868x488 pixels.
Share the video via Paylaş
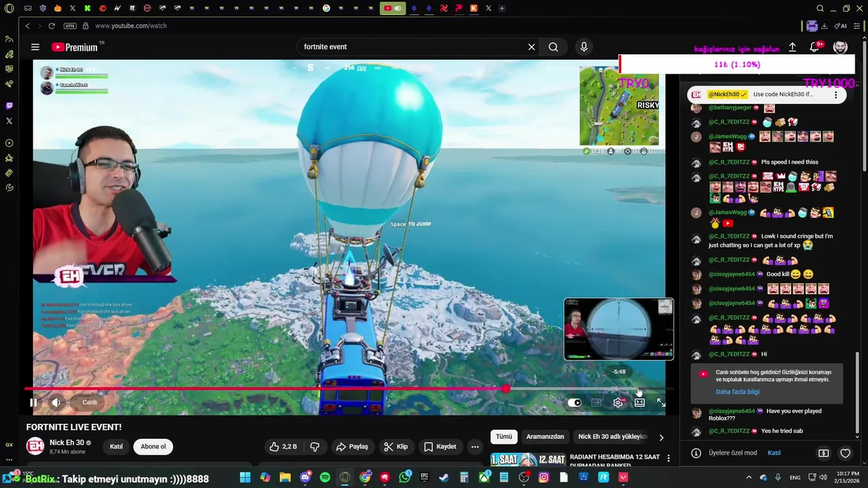click(353, 447)
